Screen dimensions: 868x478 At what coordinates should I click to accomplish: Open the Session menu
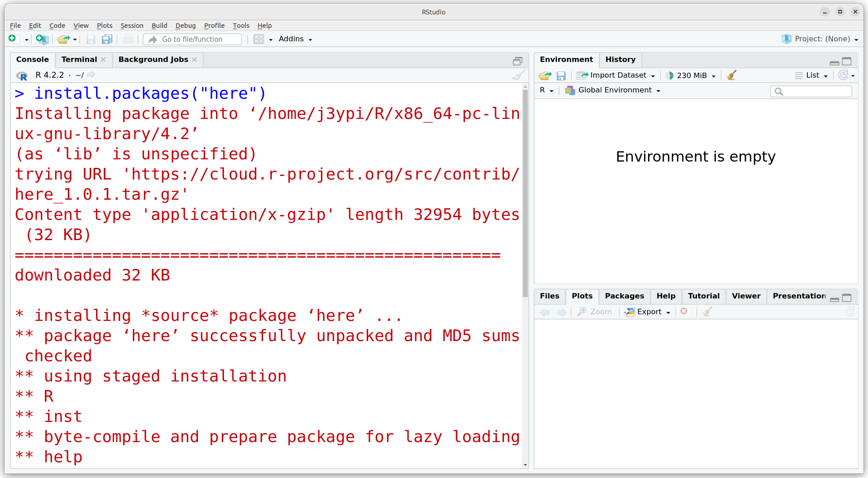[132, 26]
